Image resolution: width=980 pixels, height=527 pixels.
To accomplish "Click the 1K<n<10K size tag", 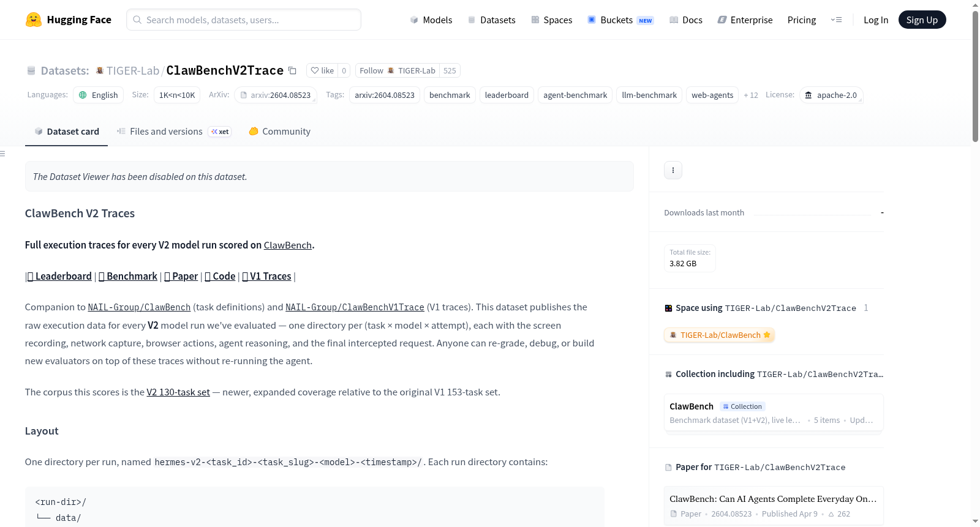I will (x=177, y=95).
